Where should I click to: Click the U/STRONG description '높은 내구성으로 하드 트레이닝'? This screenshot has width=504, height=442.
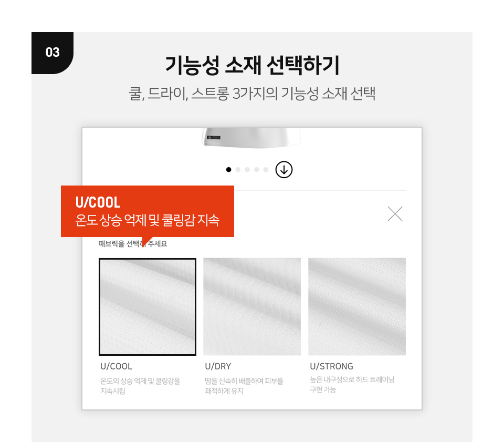[x=352, y=379]
